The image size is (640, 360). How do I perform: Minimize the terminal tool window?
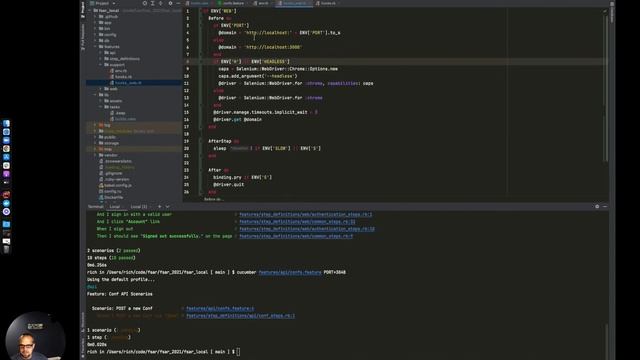coord(605,207)
